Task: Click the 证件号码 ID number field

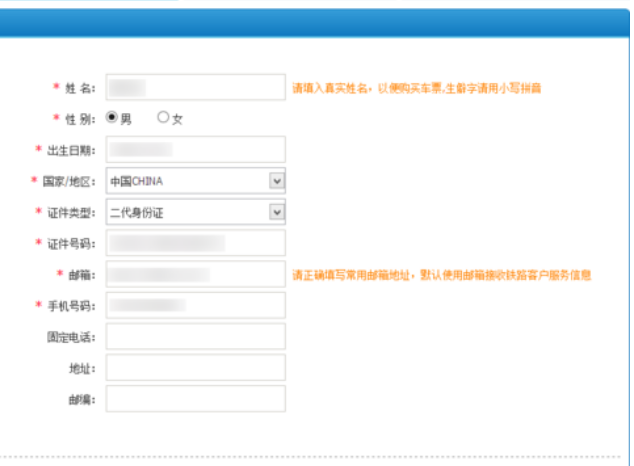Action: coord(195,243)
